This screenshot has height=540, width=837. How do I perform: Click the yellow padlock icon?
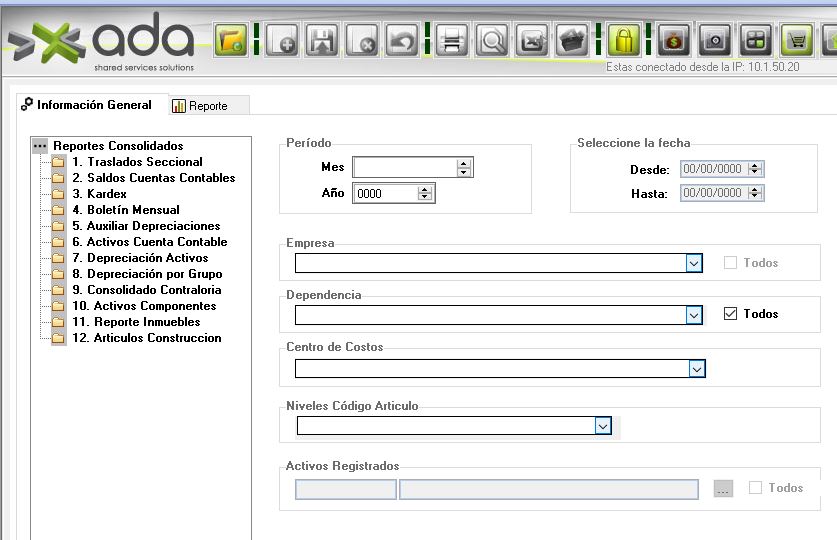624,42
